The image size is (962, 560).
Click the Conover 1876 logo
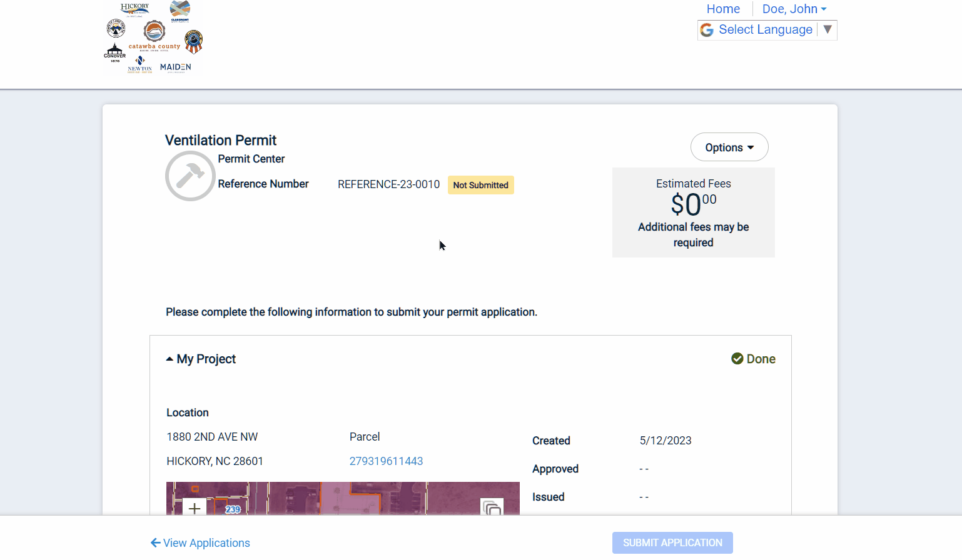(114, 52)
